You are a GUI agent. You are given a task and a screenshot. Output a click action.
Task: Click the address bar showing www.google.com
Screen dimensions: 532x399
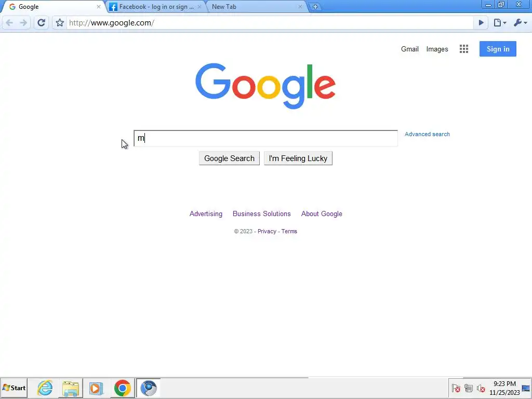tap(270, 23)
